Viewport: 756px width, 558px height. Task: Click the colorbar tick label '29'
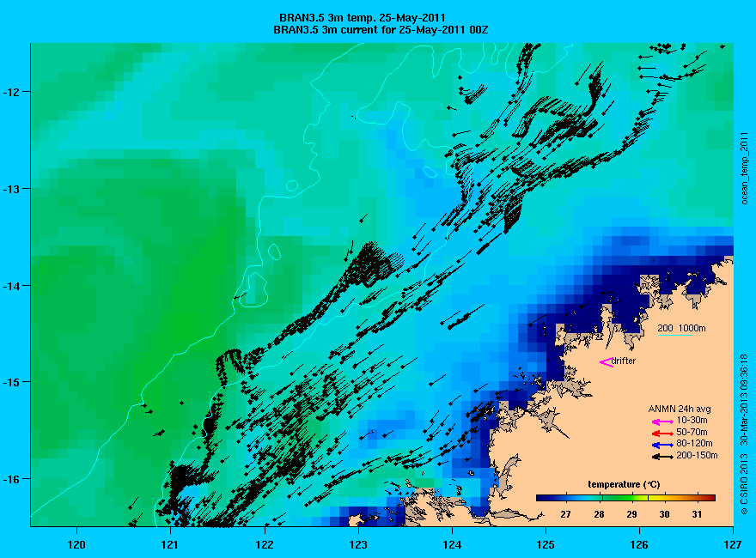pos(631,514)
